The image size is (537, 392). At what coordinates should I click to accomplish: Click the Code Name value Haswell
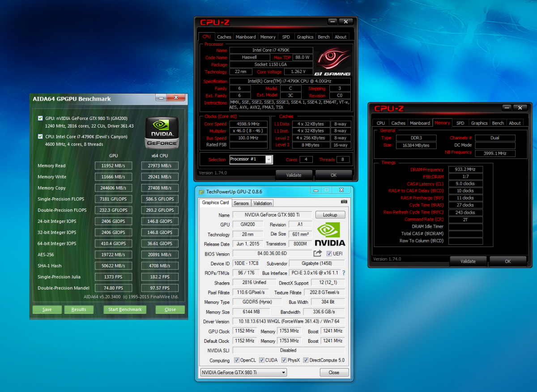[x=249, y=57]
